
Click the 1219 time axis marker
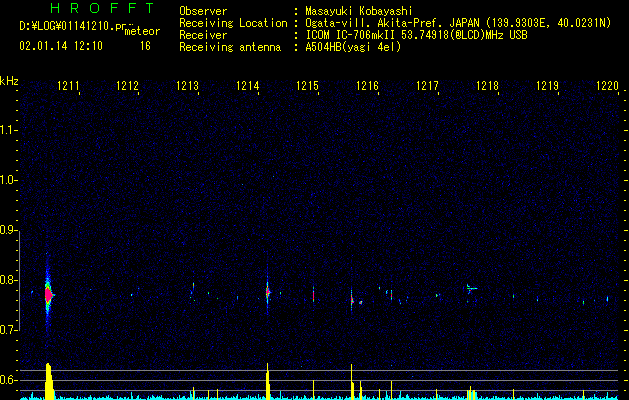548,86
